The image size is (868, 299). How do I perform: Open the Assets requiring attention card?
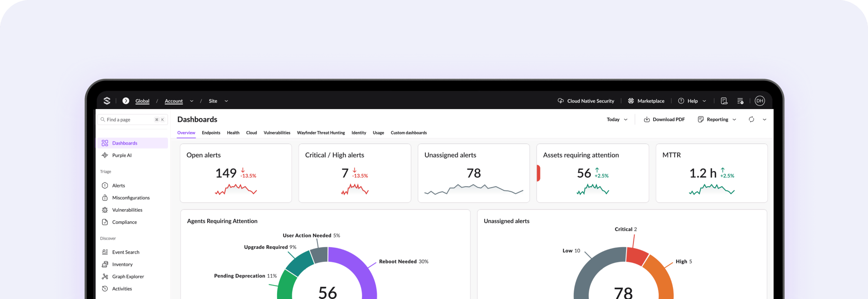593,173
